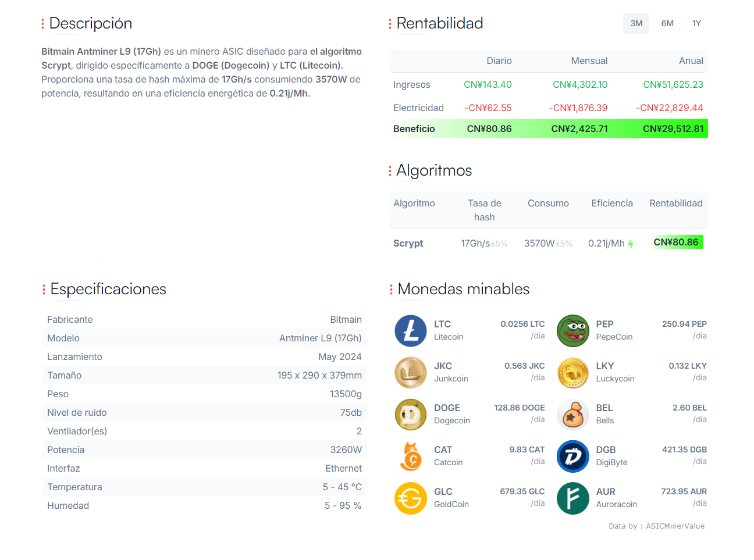Open the PEP coin name link
754x560 pixels.
604,324
